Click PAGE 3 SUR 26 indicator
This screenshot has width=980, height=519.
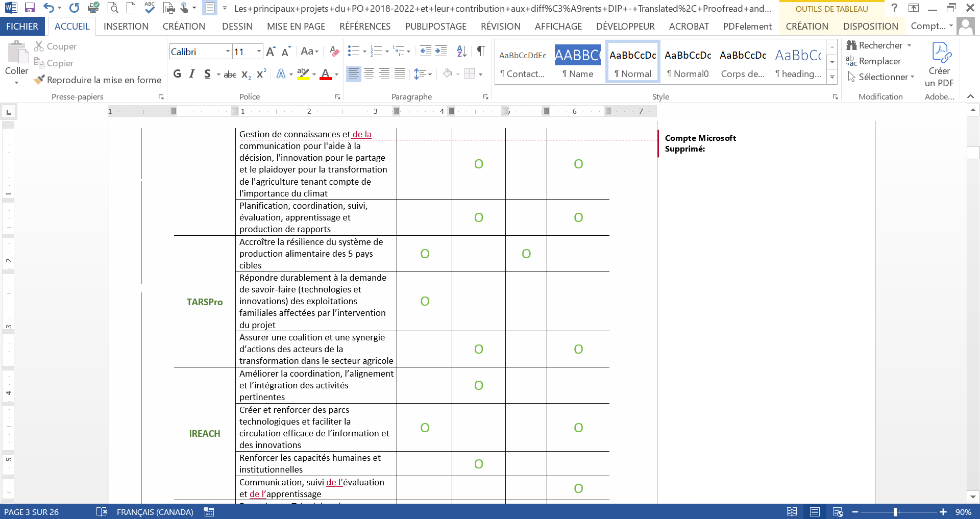pos(32,512)
